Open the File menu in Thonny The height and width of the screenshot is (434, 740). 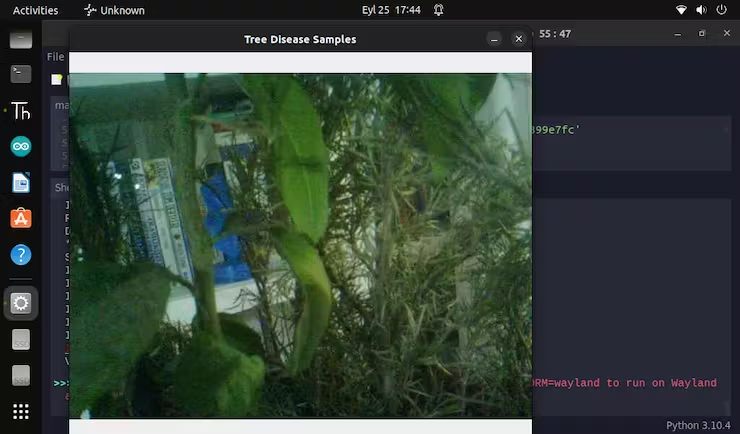click(x=55, y=57)
